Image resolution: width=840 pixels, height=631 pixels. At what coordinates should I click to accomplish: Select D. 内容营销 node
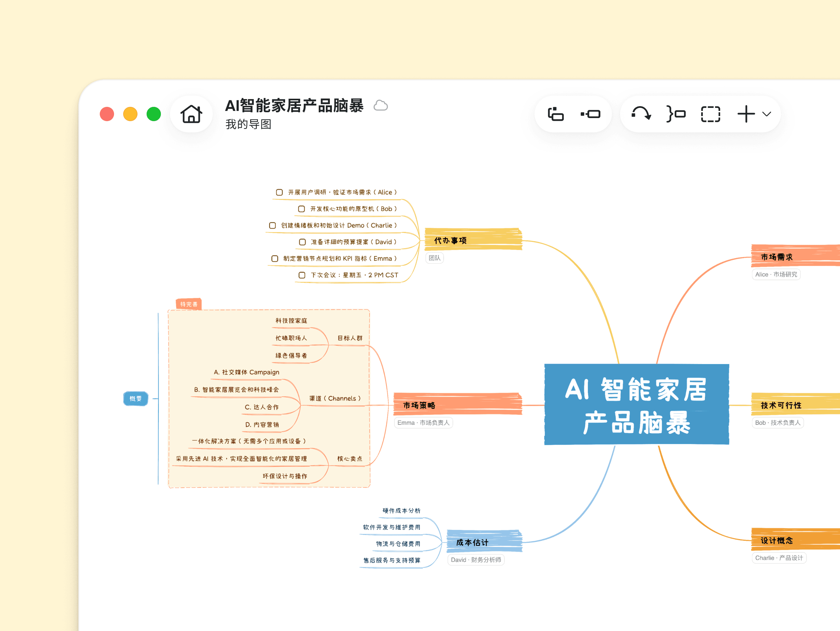pos(262,424)
